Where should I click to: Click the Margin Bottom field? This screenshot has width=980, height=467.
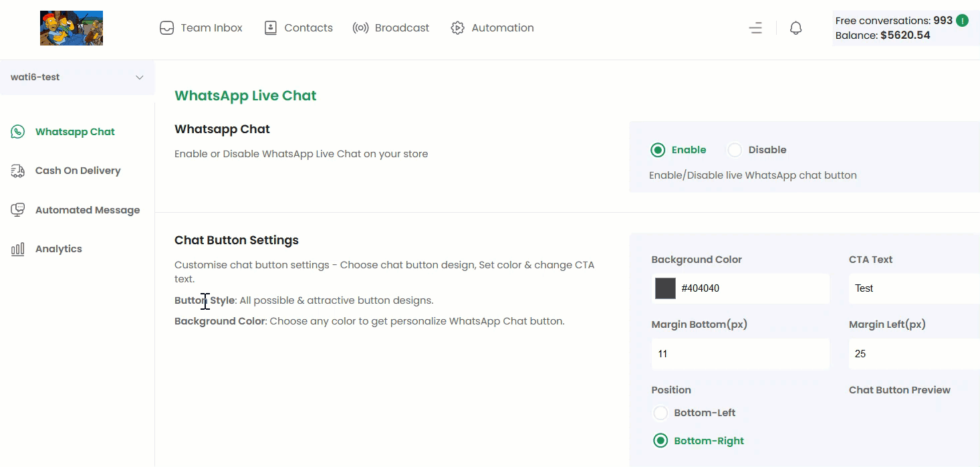741,354
